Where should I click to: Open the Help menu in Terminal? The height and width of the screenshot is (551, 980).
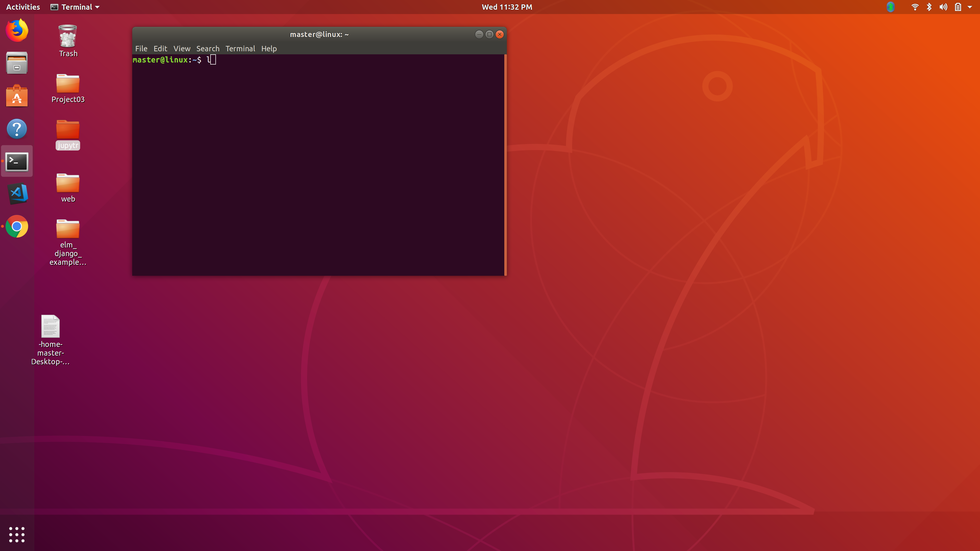269,48
